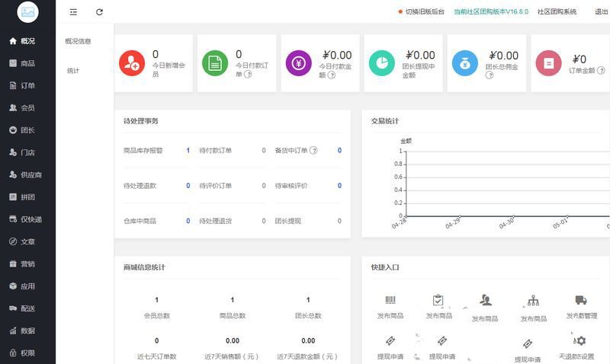Click the 04-29 data point on chart

(x=460, y=216)
